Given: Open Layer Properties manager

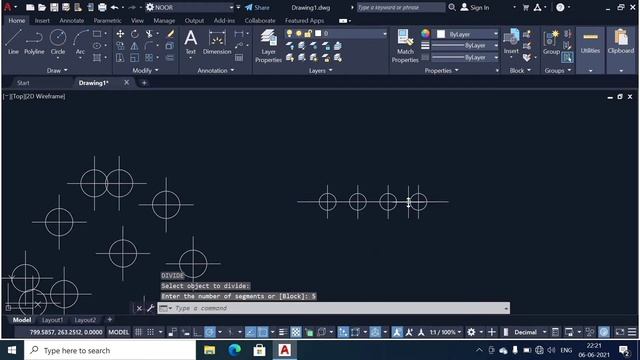Looking at the screenshot, I should [268, 46].
